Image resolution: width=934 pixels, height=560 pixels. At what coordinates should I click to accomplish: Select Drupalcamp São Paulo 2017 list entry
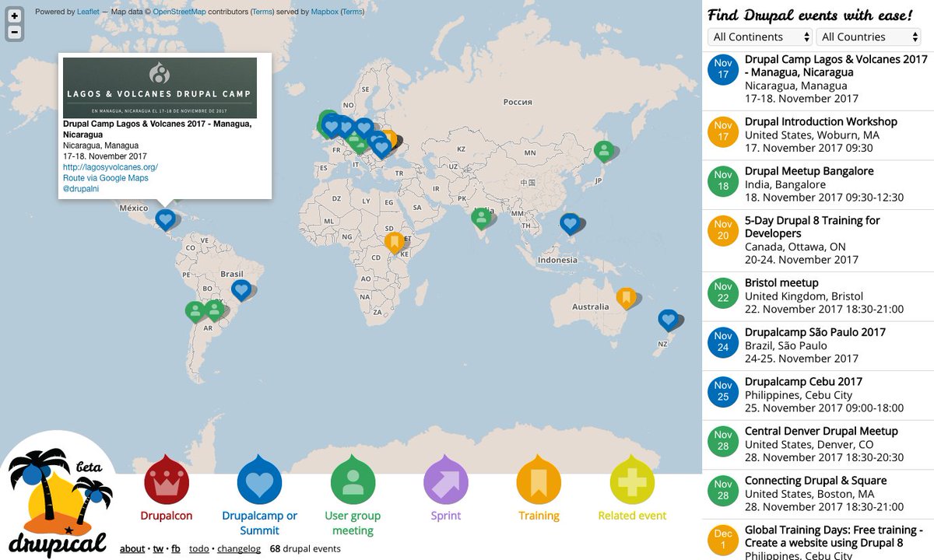click(x=818, y=346)
